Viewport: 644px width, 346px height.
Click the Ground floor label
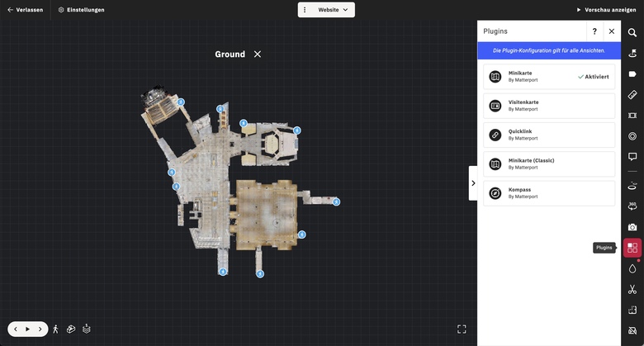pos(230,55)
